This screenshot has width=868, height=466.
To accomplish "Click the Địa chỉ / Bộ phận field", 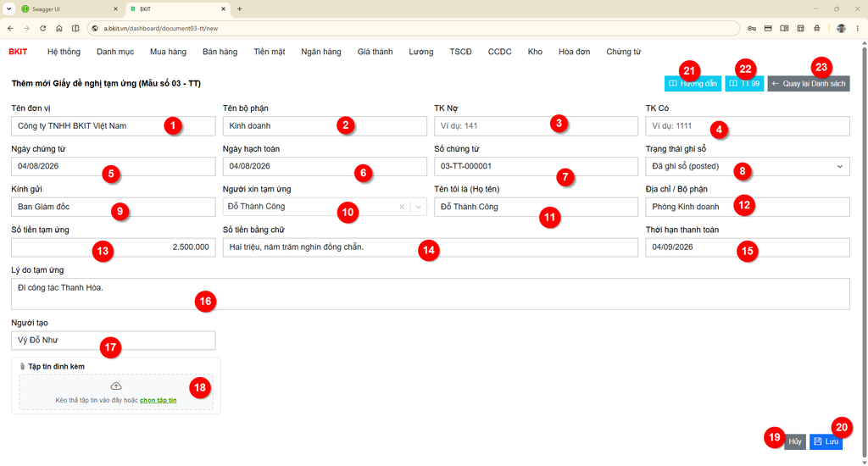I will pyautogui.click(x=748, y=207).
